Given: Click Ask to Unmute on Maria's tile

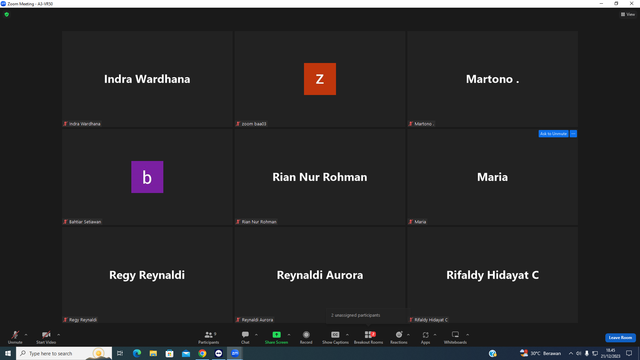Looking at the screenshot, I should pos(553,133).
